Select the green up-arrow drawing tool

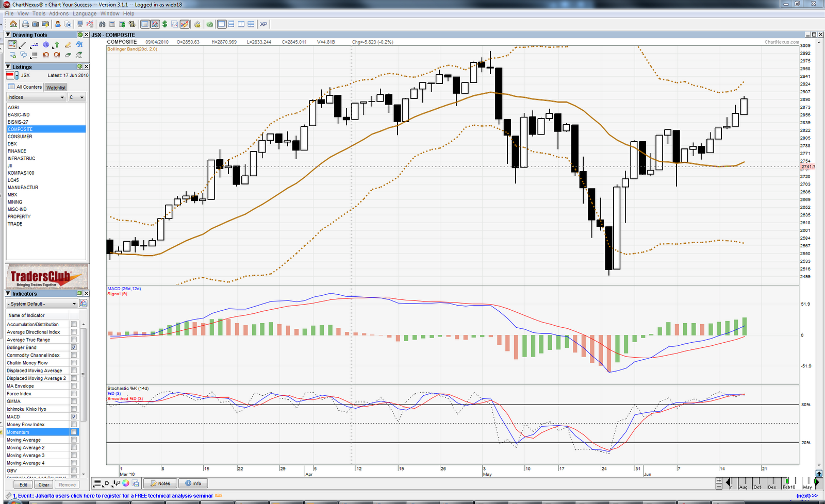(x=57, y=45)
